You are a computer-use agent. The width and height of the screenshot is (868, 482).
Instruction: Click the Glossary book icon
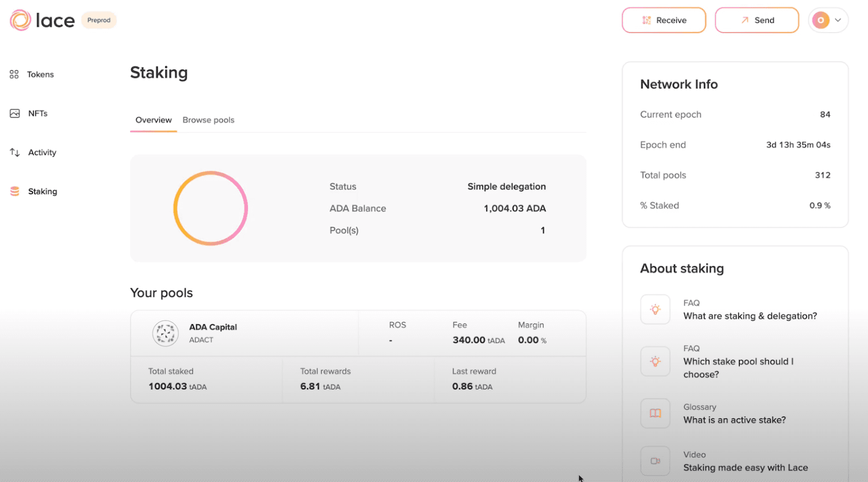click(x=655, y=414)
